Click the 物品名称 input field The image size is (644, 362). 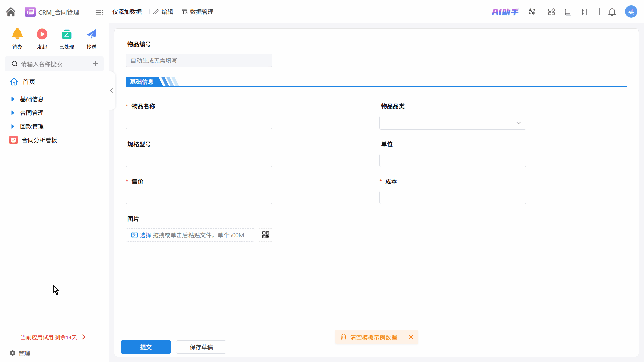point(199,122)
